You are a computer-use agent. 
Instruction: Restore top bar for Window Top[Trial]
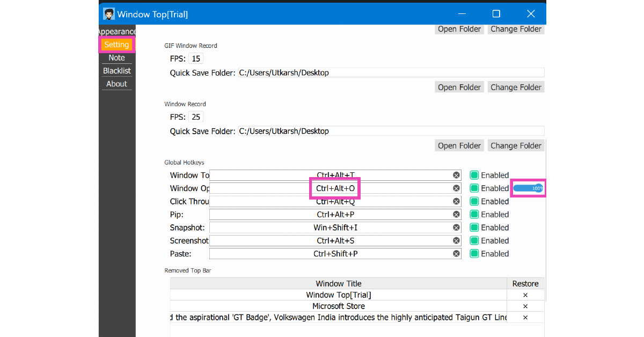(525, 295)
